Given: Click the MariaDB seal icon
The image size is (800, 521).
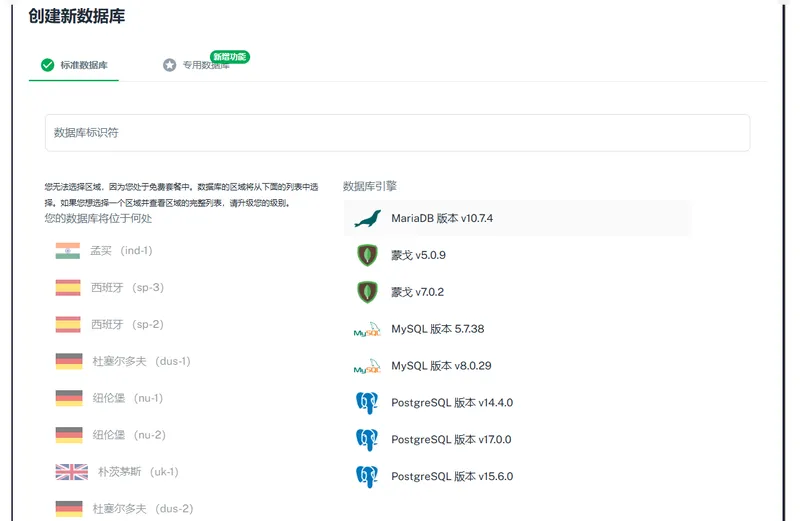Looking at the screenshot, I should [367, 218].
